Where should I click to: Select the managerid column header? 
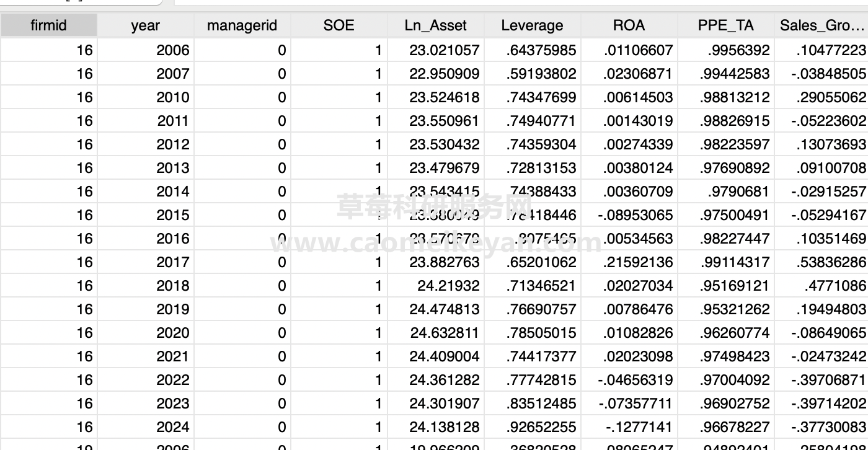(x=242, y=25)
